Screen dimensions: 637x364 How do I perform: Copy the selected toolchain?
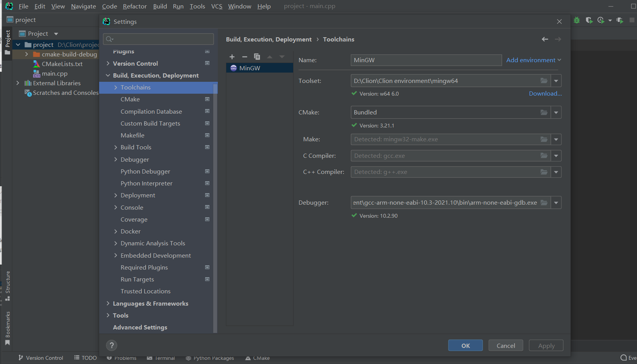tap(257, 57)
